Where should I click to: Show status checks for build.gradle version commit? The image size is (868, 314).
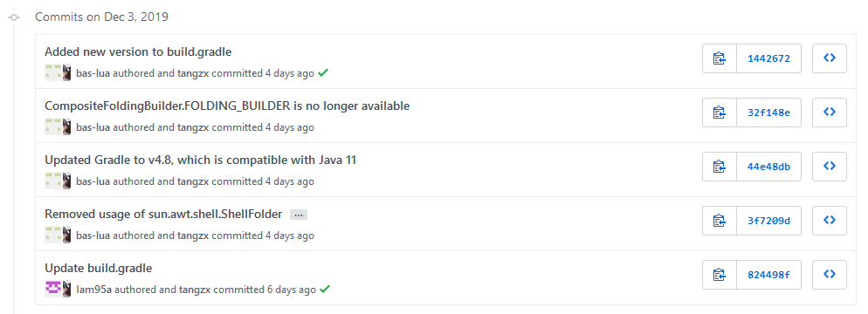(323, 73)
